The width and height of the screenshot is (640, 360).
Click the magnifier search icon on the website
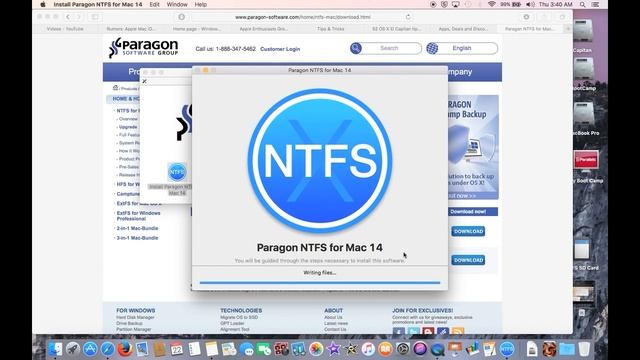[x=356, y=48]
